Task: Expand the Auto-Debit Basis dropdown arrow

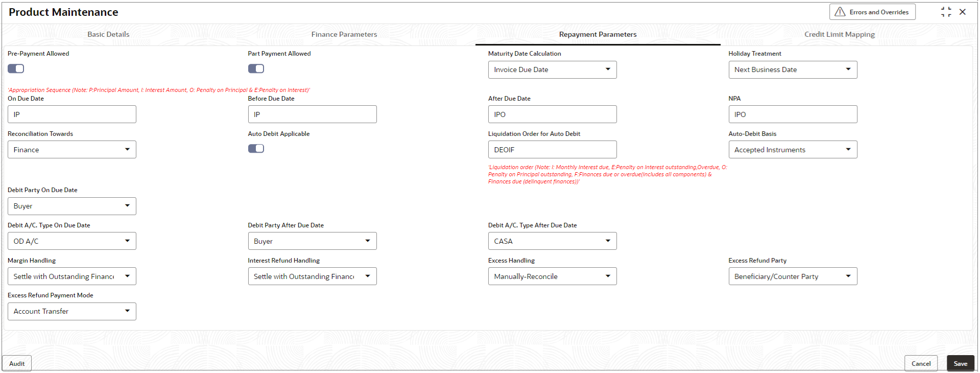Action: click(848, 150)
